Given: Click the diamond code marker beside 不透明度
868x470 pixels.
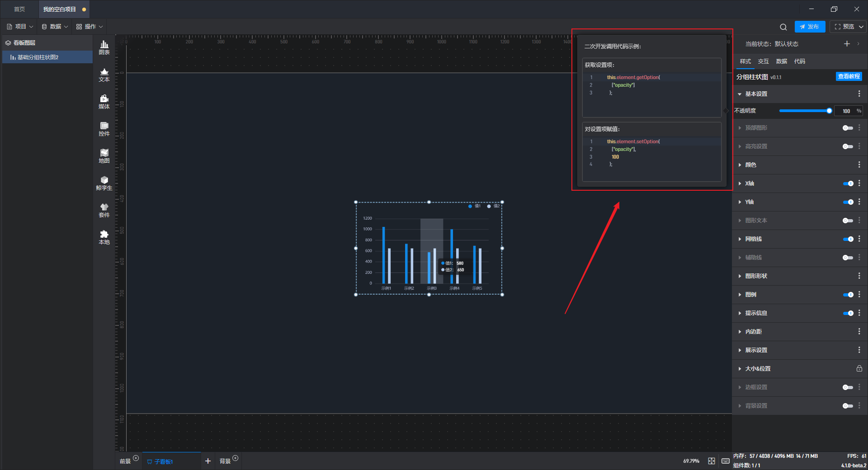Looking at the screenshot, I should [x=726, y=111].
